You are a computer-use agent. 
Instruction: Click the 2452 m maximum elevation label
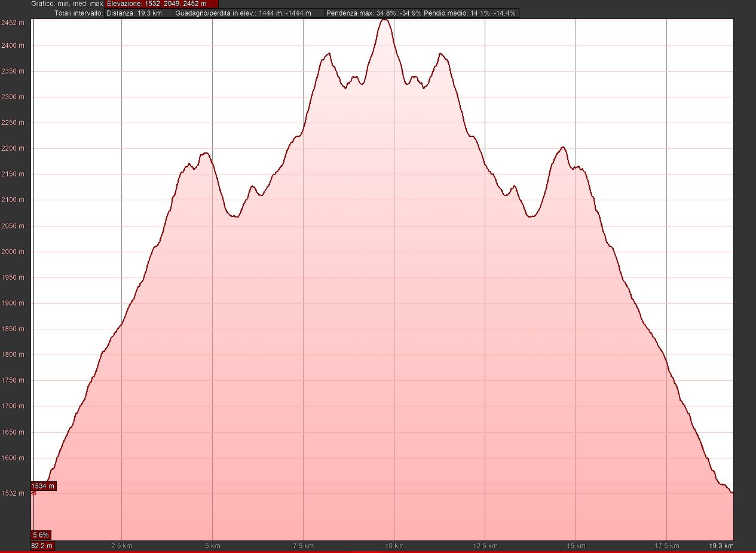point(12,23)
